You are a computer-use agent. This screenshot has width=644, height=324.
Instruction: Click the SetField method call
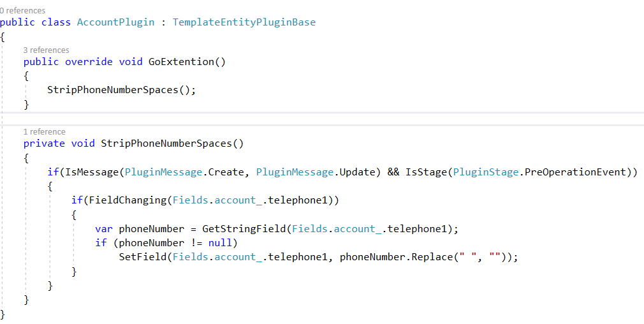[142, 257]
